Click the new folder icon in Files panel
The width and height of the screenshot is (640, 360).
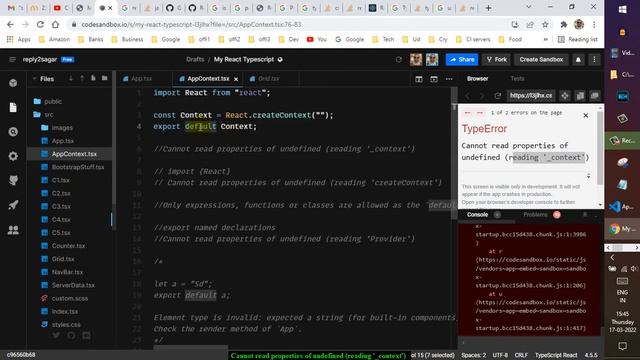pyautogui.click(x=104, y=78)
